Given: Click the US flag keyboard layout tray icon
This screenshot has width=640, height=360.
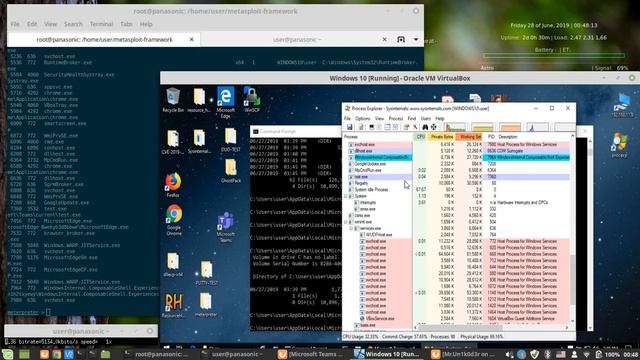Looking at the screenshot, I should [x=561, y=354].
